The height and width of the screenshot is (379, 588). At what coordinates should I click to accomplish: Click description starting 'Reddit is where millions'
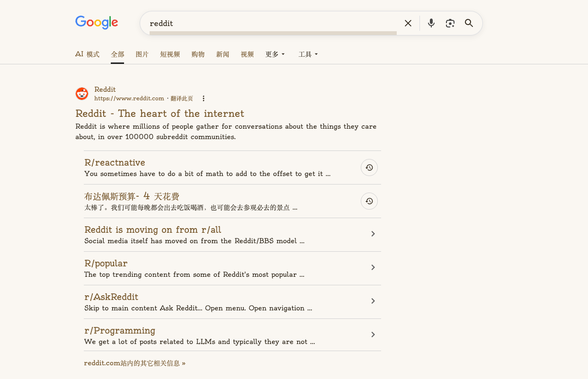pyautogui.click(x=226, y=132)
